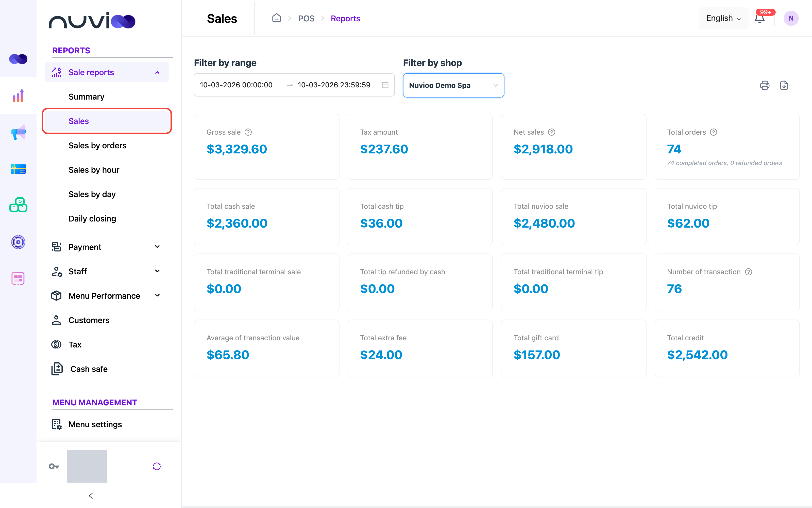Click the 'Total tip refunded by cash' label

[402, 272]
